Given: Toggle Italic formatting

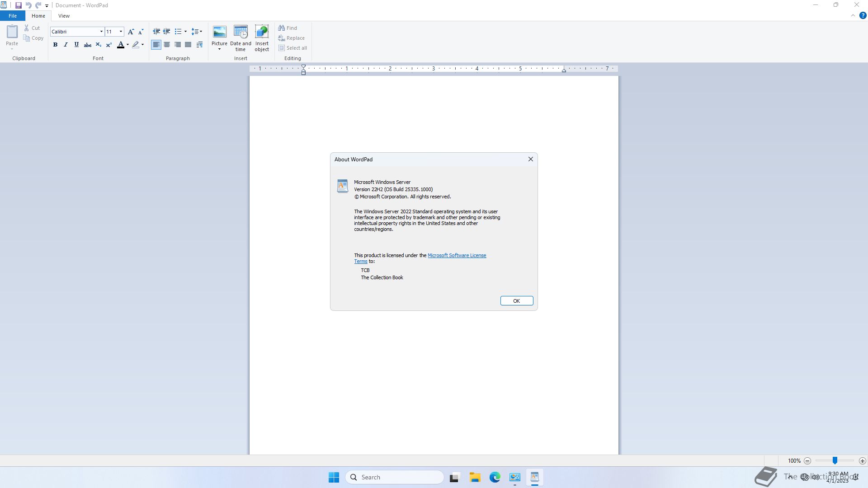Looking at the screenshot, I should (66, 45).
